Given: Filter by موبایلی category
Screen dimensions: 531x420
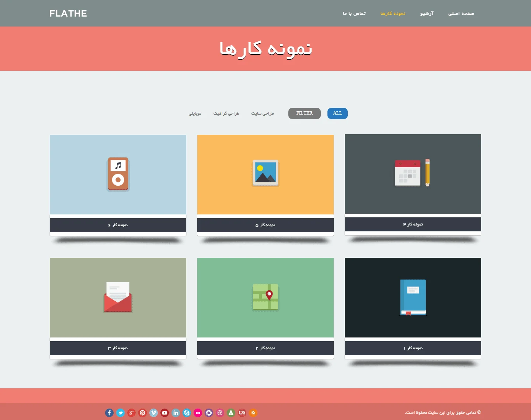Looking at the screenshot, I should click(195, 113).
